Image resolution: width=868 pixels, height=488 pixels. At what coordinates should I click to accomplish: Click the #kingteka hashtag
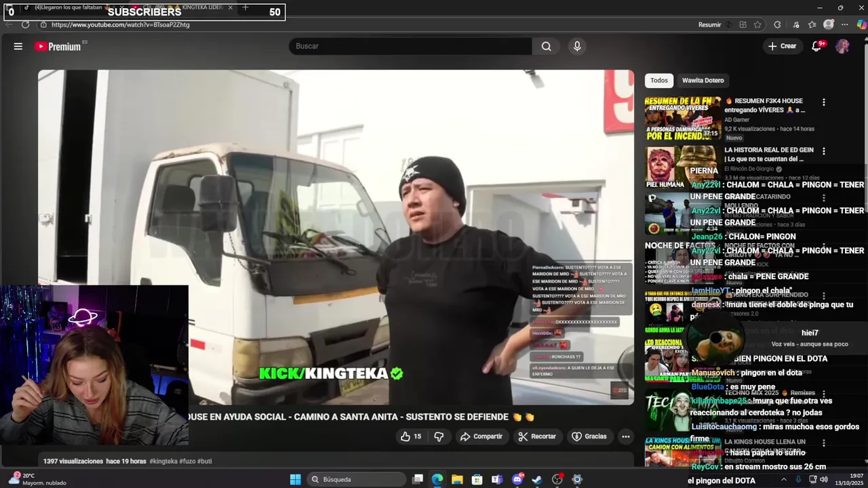pos(163,462)
